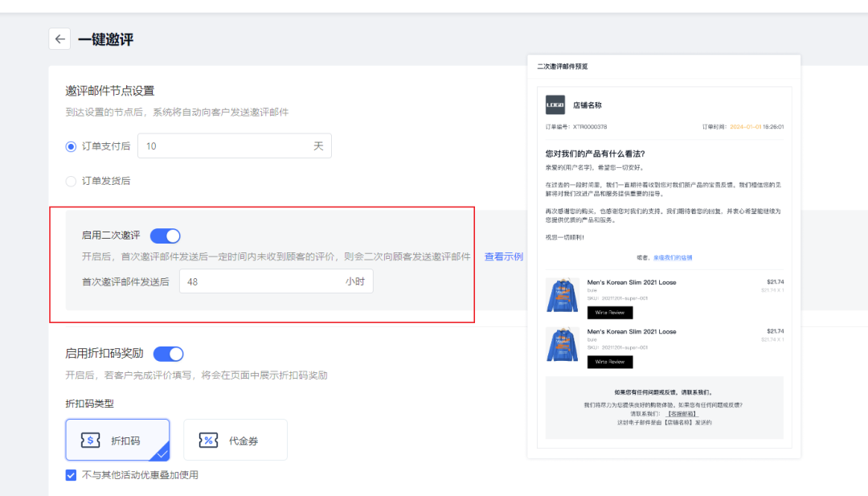Image resolution: width=868 pixels, height=496 pixels.
Task: Disable 启用折扣码奖励
Action: 168,354
